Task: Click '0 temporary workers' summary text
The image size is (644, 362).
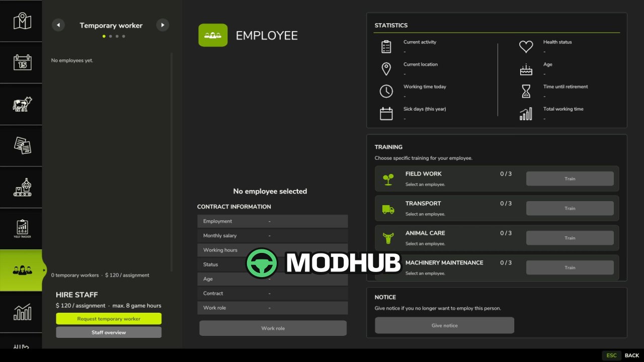Action: click(75, 276)
